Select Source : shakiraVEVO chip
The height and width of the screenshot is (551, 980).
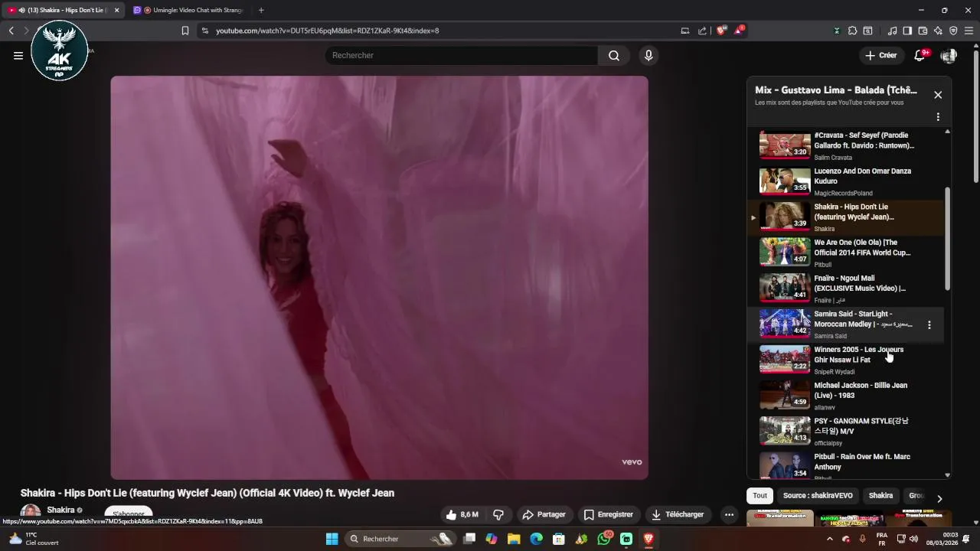pyautogui.click(x=818, y=495)
